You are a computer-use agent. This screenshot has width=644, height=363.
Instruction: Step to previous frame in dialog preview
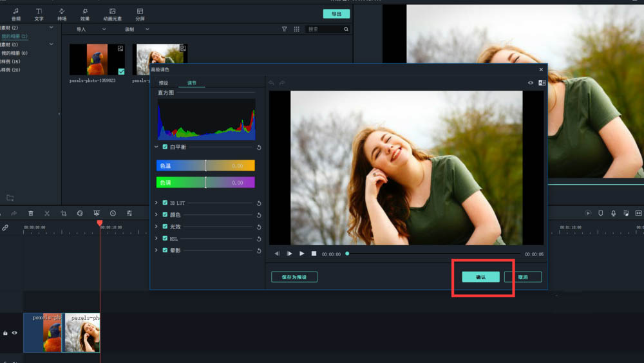277,254
